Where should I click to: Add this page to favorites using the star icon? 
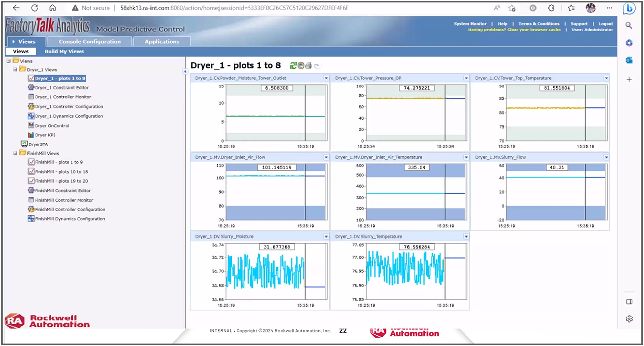(x=512, y=8)
